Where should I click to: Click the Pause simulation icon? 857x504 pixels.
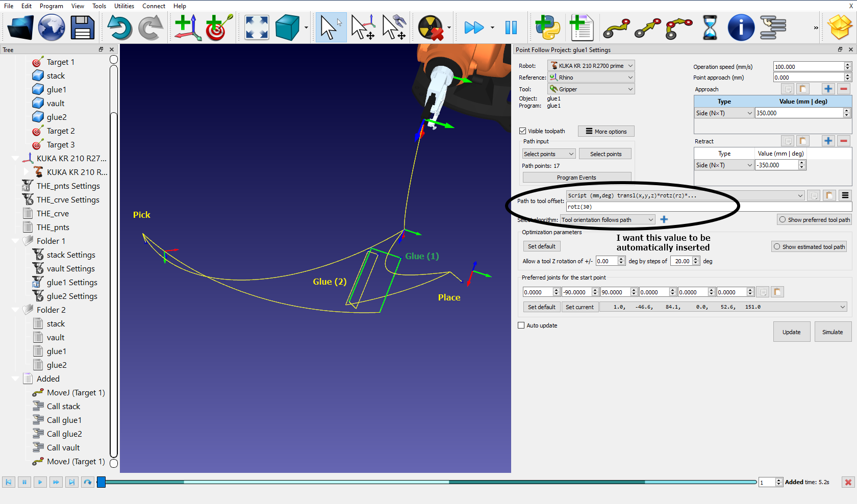click(511, 28)
